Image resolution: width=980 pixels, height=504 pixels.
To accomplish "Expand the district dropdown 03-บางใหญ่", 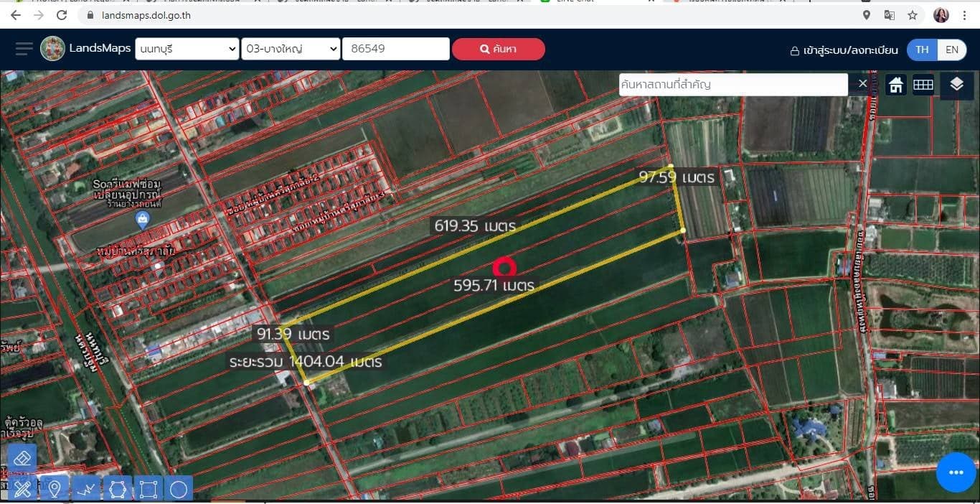I will tap(291, 49).
